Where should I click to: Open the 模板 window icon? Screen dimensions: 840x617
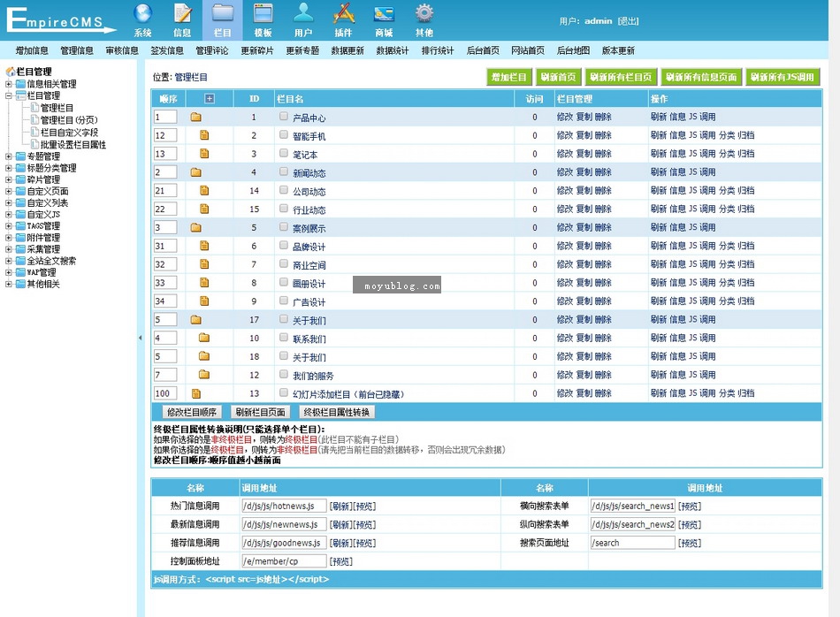pos(263,13)
